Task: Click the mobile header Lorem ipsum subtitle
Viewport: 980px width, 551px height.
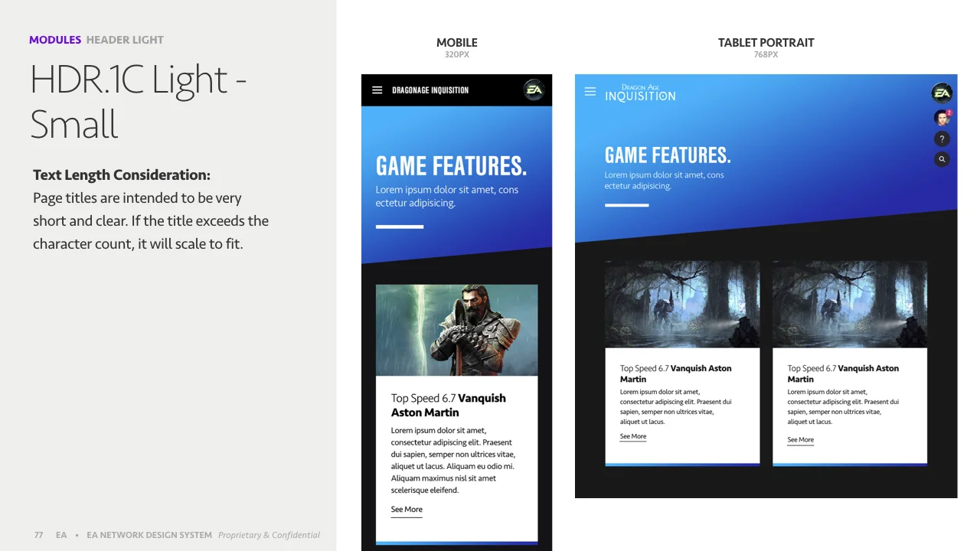Action: [447, 197]
